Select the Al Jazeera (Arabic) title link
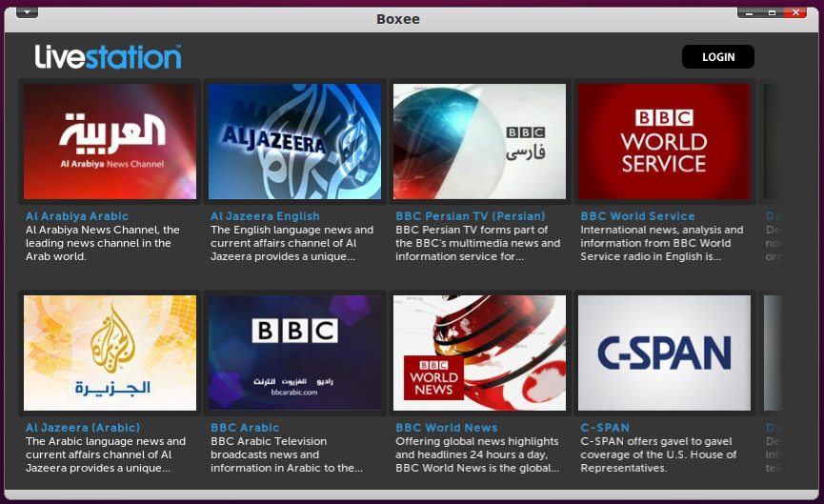The height and width of the screenshot is (504, 824). click(83, 427)
